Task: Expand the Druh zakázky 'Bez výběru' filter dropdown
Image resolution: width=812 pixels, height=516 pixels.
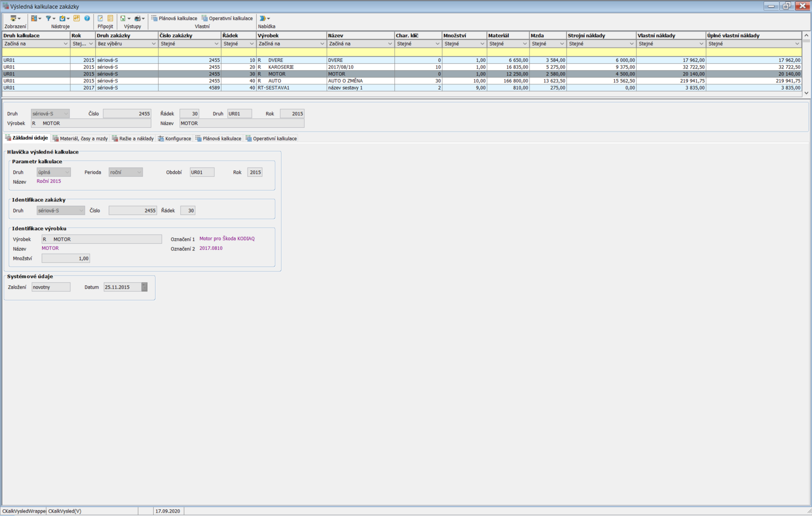Action: [154, 44]
